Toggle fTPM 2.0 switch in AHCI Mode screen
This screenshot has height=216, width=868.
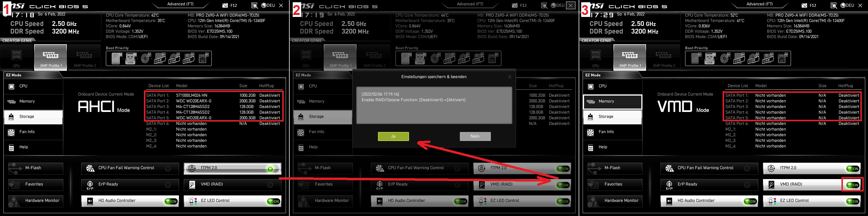coord(270,169)
